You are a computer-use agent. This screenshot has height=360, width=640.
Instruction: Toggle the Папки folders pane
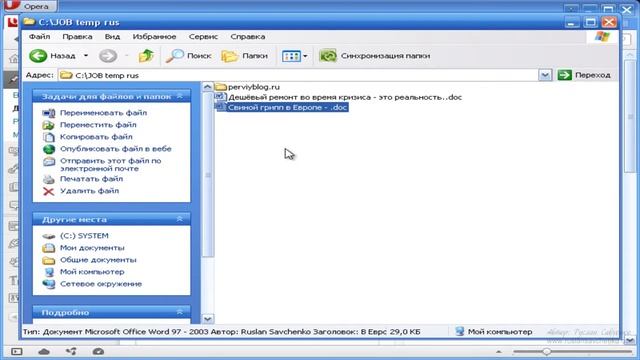244,56
